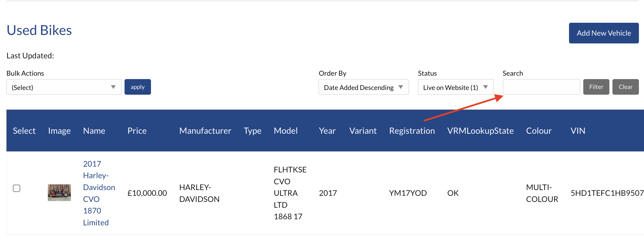Image resolution: width=644 pixels, height=243 pixels.
Task: Tick the checkbox for the Harley-Davidson row
Action: (17, 188)
